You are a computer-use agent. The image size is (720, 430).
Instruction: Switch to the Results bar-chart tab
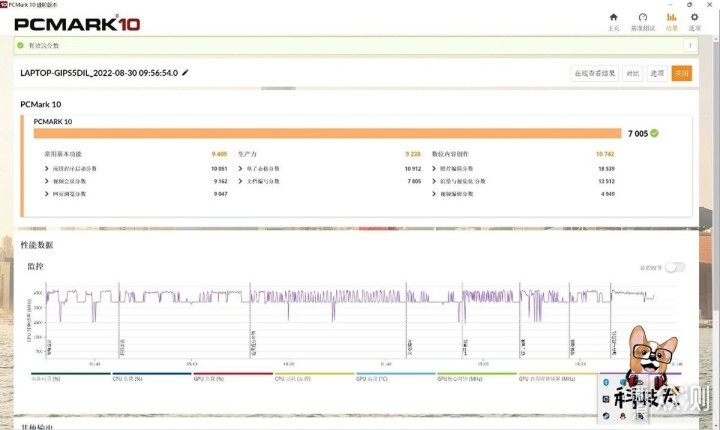671,22
